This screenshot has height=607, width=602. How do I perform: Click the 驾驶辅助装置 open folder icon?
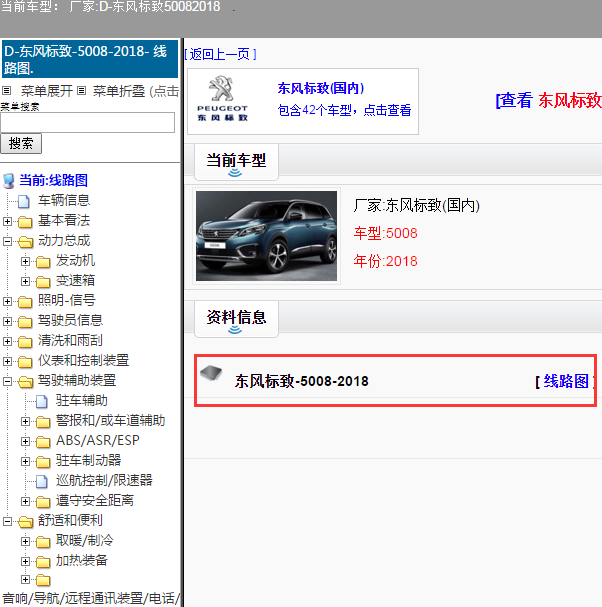(25, 381)
